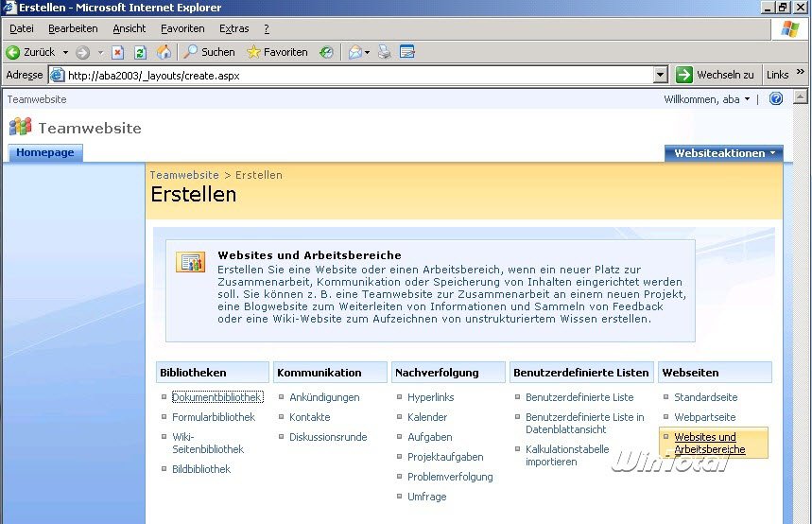Open the Umfrage link

pyautogui.click(x=426, y=497)
